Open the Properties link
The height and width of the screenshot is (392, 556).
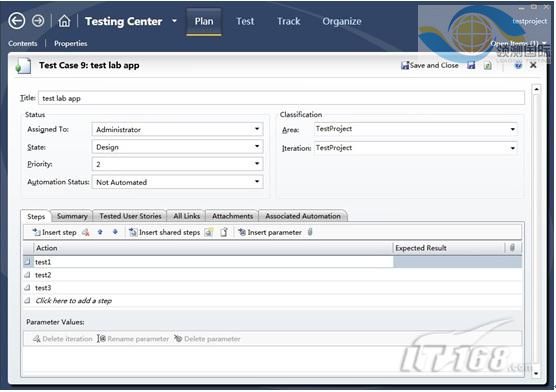pos(71,43)
